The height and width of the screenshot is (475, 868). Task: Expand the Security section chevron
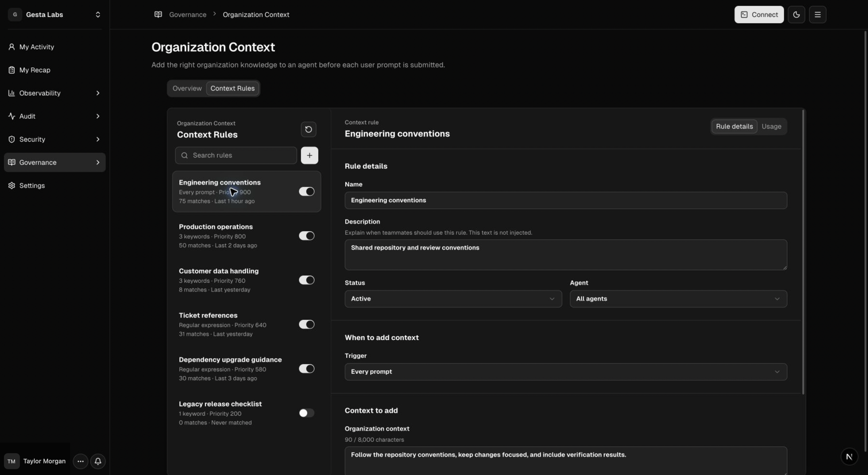click(98, 139)
